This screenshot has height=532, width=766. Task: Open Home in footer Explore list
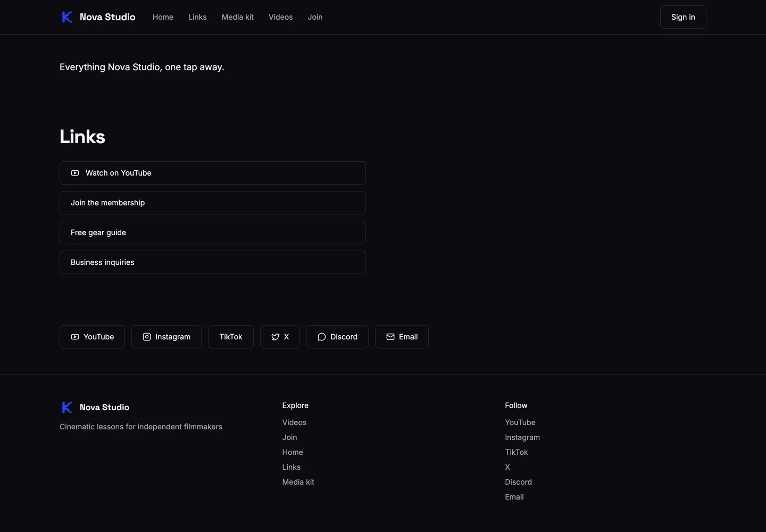pyautogui.click(x=293, y=452)
